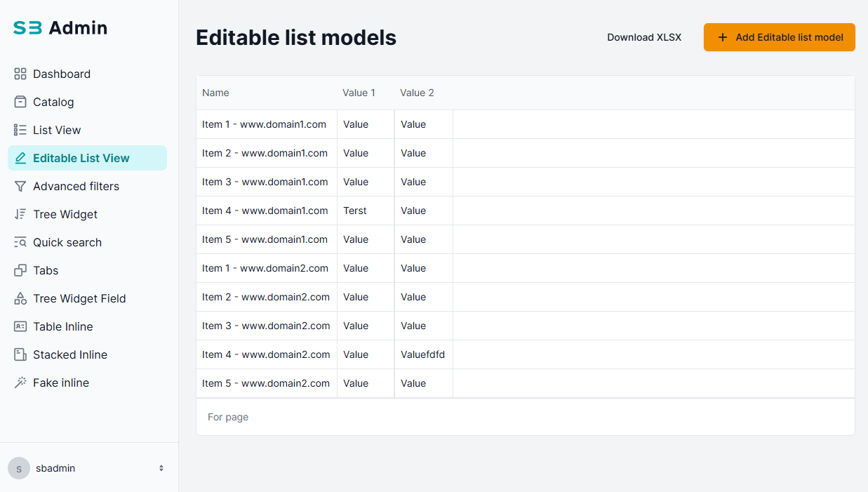Click the Stacked Inline document icon
Image resolution: width=868 pixels, height=492 pixels.
click(x=20, y=354)
